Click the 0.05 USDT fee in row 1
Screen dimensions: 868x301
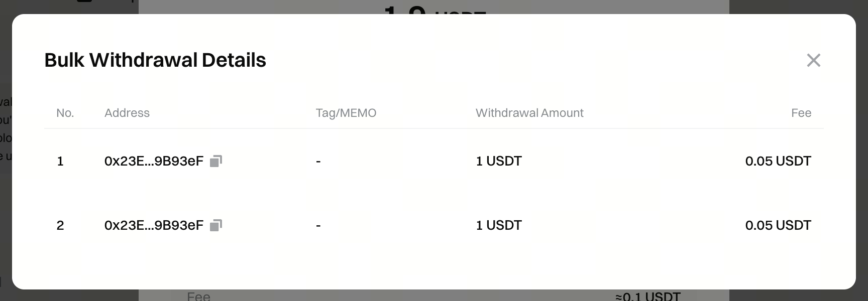(778, 161)
